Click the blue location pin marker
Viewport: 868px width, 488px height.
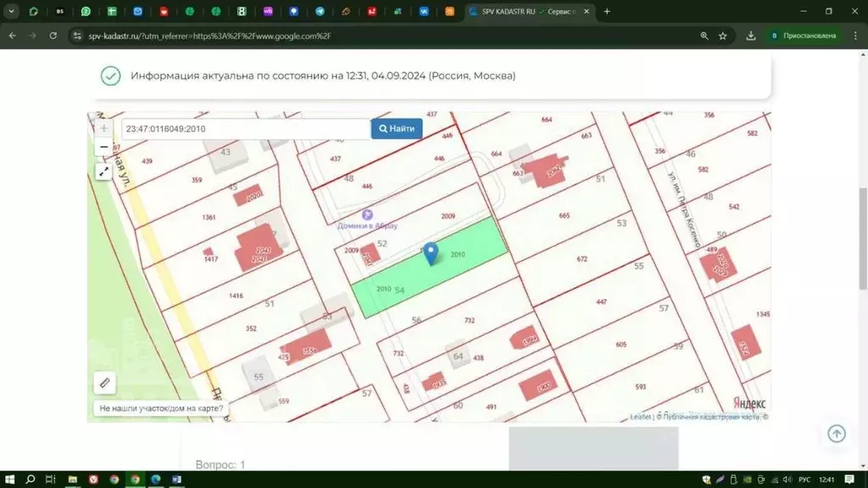point(431,253)
